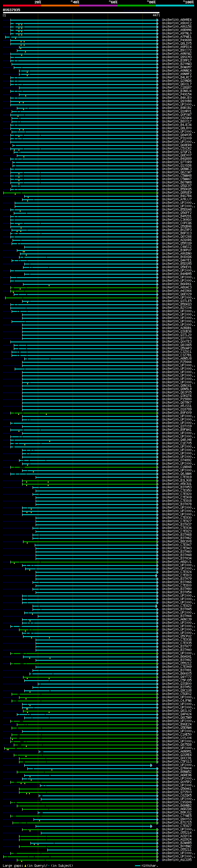Select hit label UniRef100_C6ZQK4
This screenshot has width=197, height=868.
177,118
